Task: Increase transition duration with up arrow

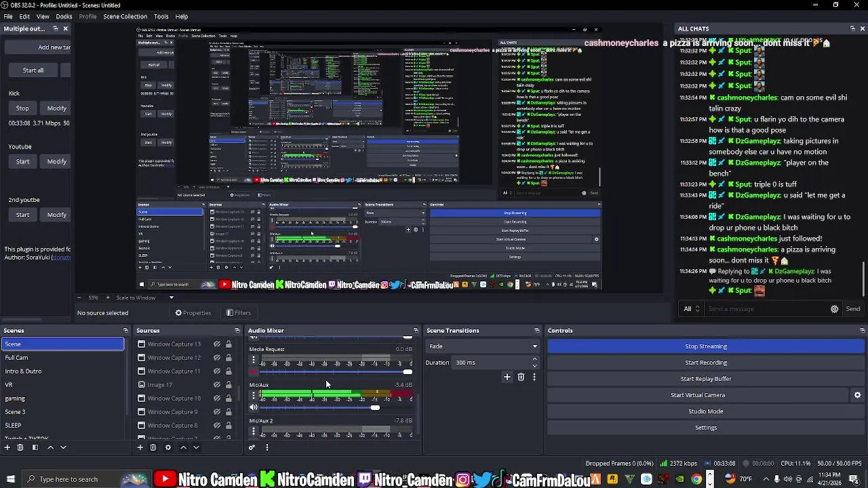Action: [x=535, y=359]
